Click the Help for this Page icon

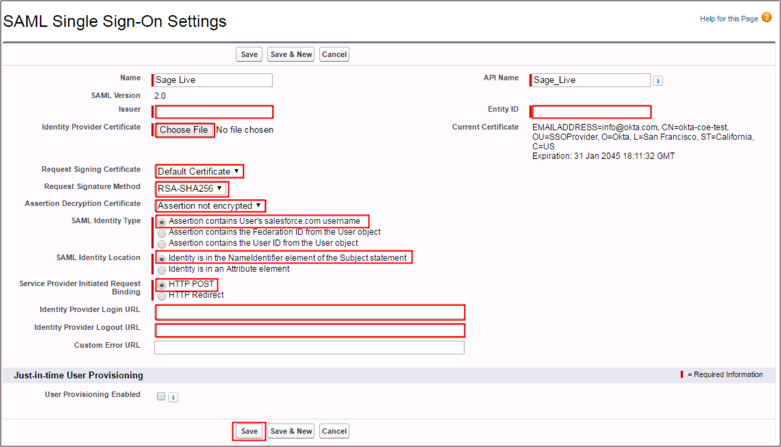pyautogui.click(x=767, y=18)
